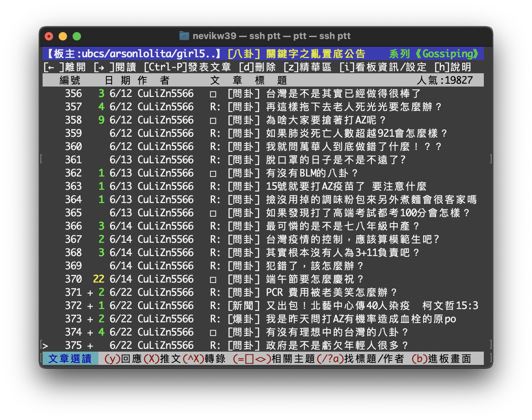532x420 pixels.
Task: Open post 有沒有BLM的八卦
Action: pyautogui.click(x=312, y=173)
